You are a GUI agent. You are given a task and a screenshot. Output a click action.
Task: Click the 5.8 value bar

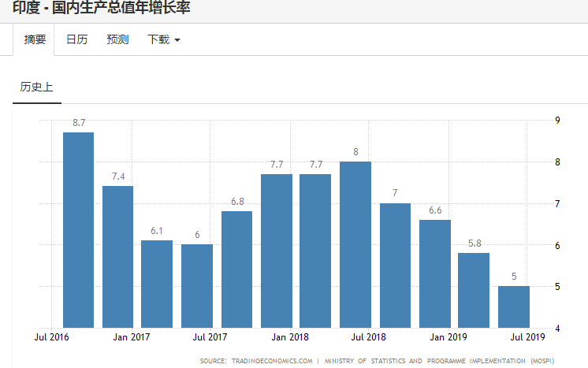click(474, 291)
